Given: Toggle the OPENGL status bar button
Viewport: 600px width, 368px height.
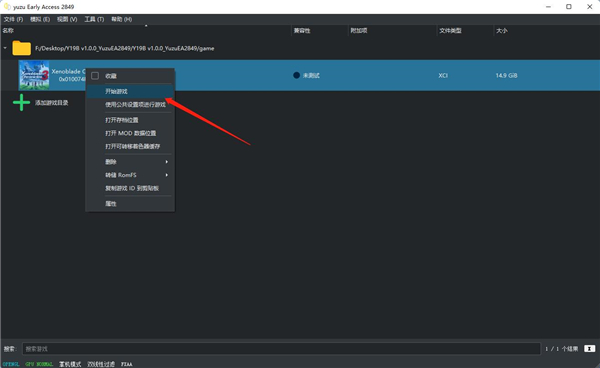Looking at the screenshot, I should 11,364.
